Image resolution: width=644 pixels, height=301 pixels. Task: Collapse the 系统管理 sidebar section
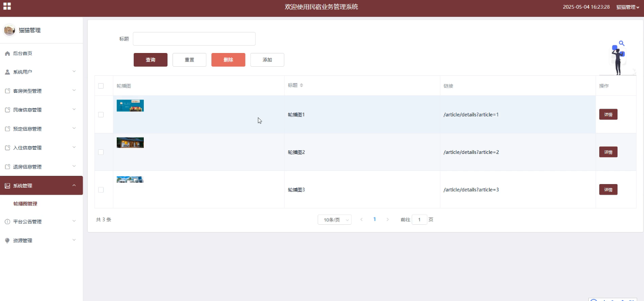[41, 185]
